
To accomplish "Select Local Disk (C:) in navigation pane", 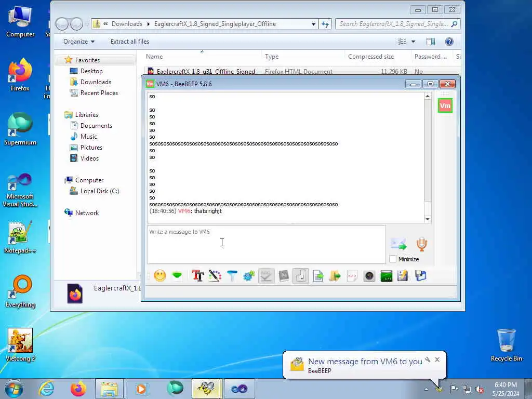I will click(x=100, y=191).
